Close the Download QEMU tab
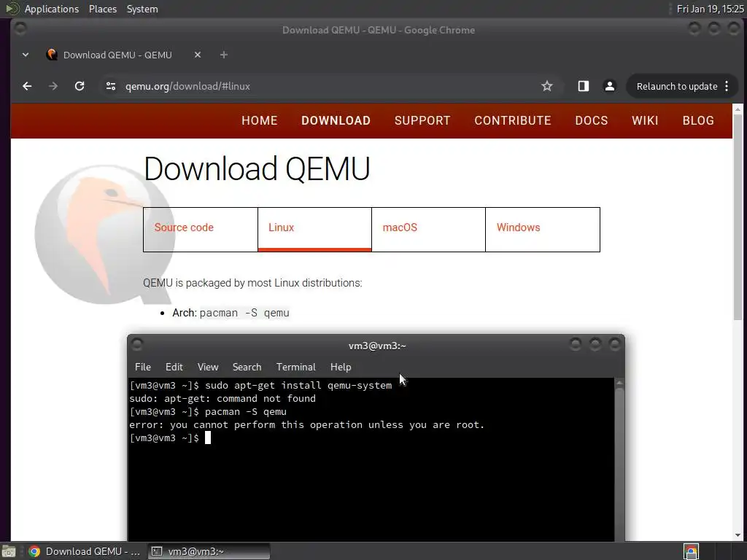Viewport: 747px width, 560px height. pyautogui.click(x=198, y=55)
